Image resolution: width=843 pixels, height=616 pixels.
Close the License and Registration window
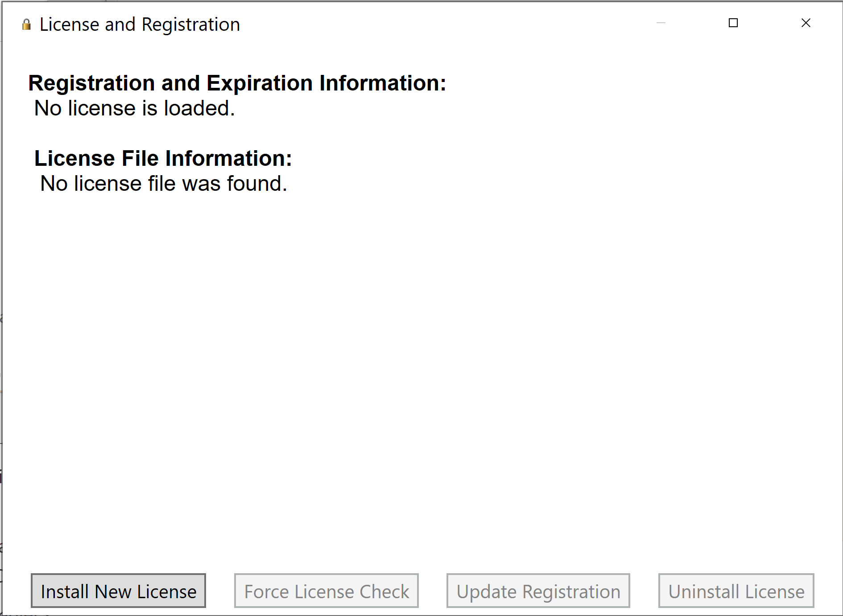[806, 23]
